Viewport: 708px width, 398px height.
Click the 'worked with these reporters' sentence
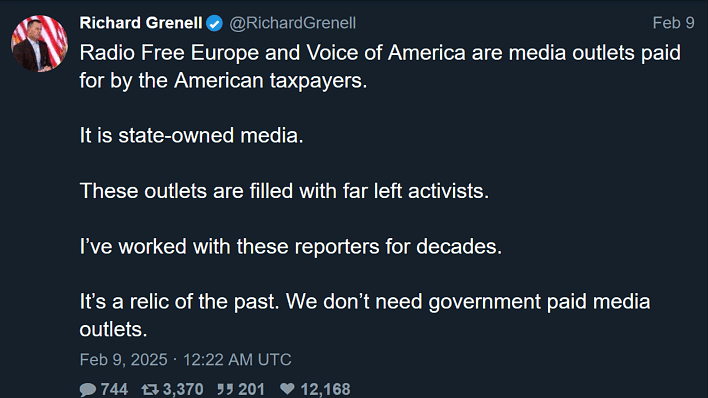tap(291, 247)
